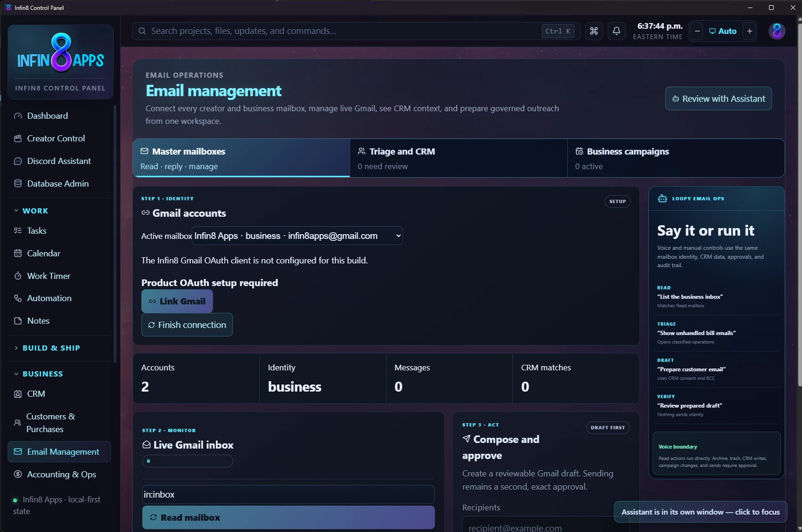This screenshot has height=532, width=802.
Task: Click the sidebar scrollbar
Action: 115,233
